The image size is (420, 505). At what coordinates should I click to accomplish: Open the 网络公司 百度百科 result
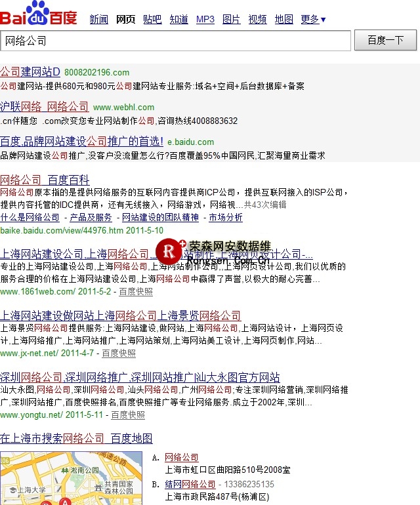click(x=45, y=180)
